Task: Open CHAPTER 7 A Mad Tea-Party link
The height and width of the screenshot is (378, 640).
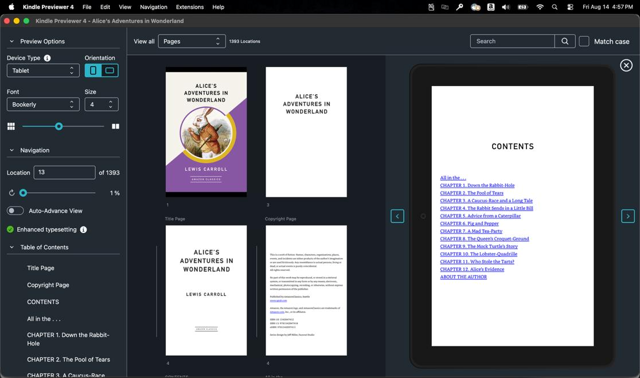Action: [471, 231]
